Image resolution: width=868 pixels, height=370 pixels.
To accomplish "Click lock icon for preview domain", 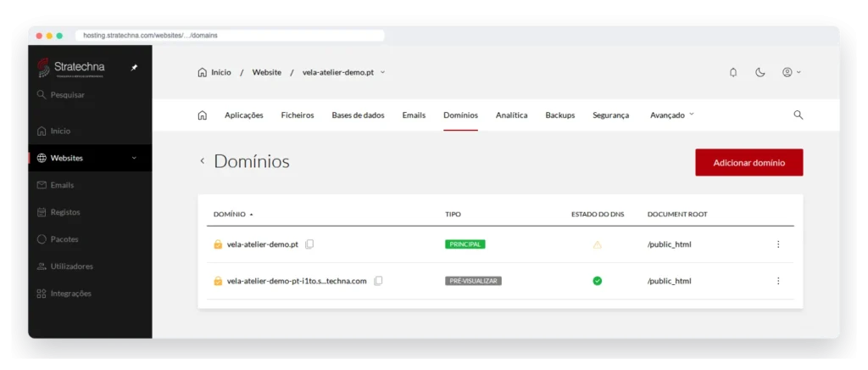I will tap(218, 281).
